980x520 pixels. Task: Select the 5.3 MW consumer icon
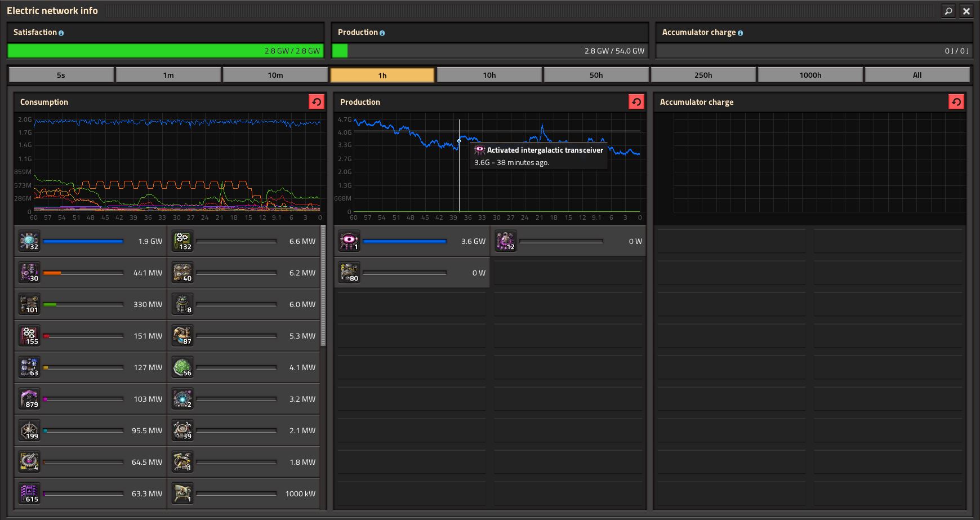182,336
